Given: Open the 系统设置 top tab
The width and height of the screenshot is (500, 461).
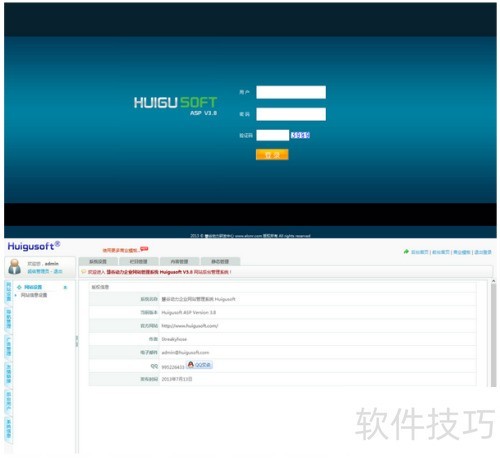Looking at the screenshot, I should pyautogui.click(x=98, y=262).
